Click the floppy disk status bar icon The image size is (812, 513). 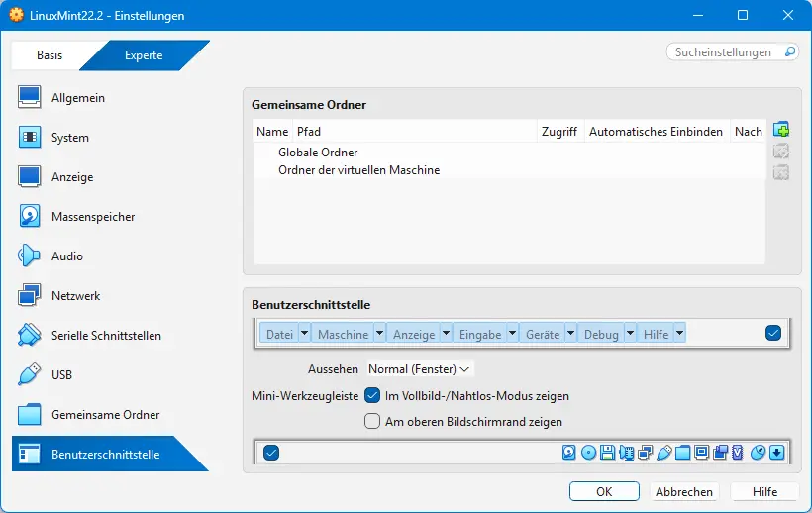click(x=607, y=453)
